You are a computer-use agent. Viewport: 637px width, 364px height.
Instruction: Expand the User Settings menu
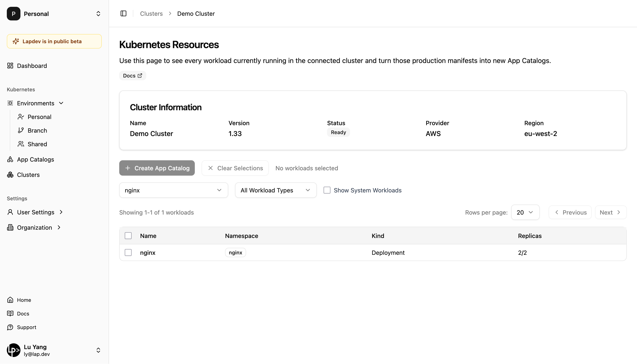[x=36, y=212]
